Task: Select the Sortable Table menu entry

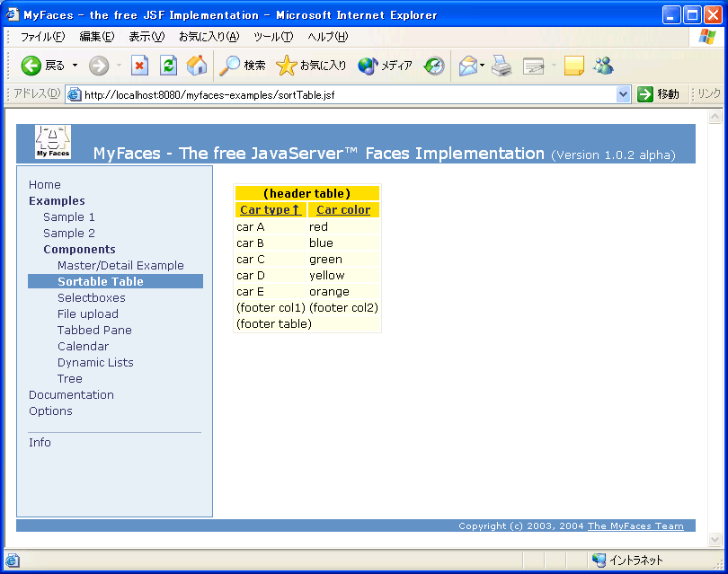Action: [116, 281]
